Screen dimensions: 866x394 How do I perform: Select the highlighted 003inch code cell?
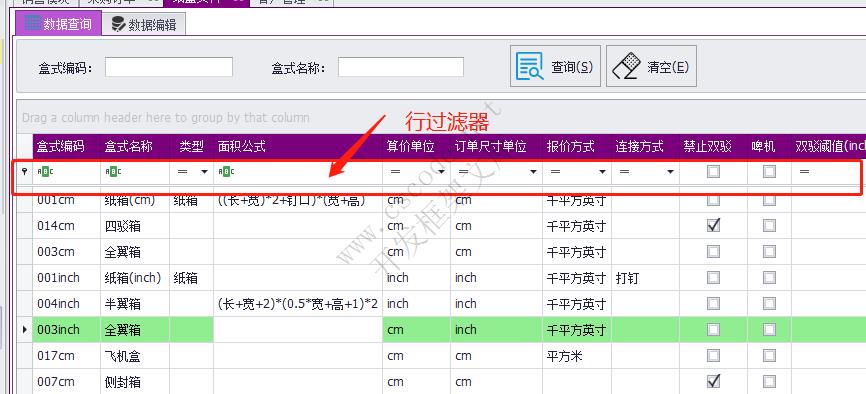coord(66,330)
